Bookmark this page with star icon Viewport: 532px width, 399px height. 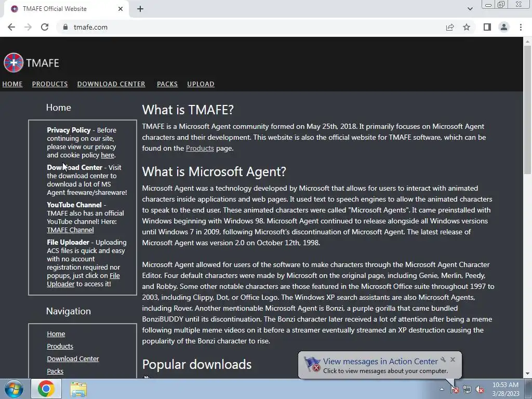pyautogui.click(x=467, y=27)
